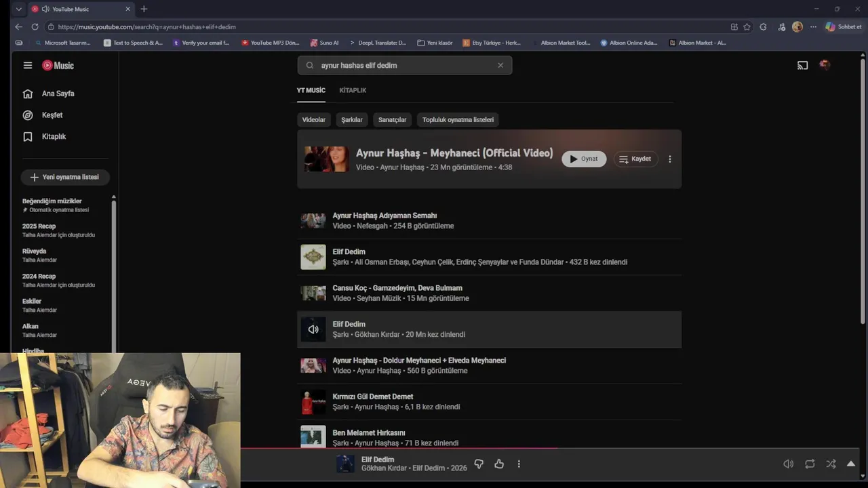
Task: Reload the page in browser
Action: point(35,26)
